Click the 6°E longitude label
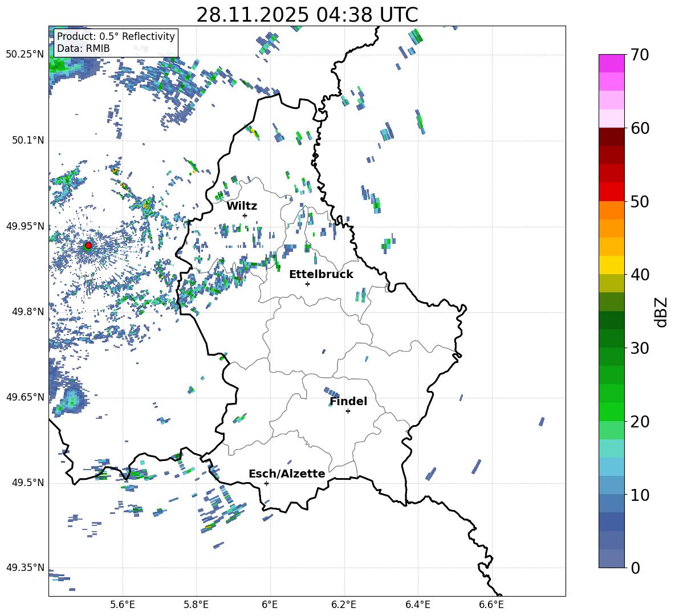Screen dimensions: 675x616 pos(270,605)
